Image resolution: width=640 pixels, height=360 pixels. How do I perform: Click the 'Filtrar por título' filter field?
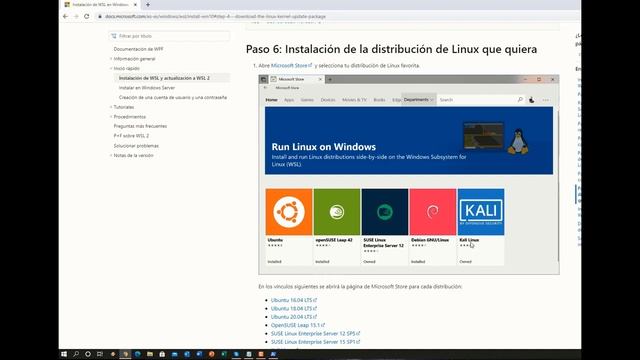click(169, 36)
